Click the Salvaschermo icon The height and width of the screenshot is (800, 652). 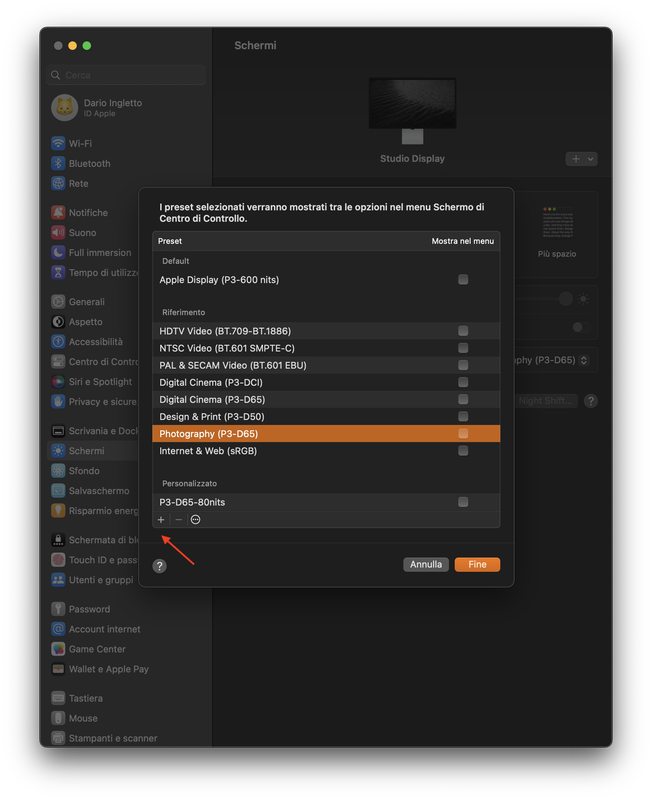pos(58,490)
